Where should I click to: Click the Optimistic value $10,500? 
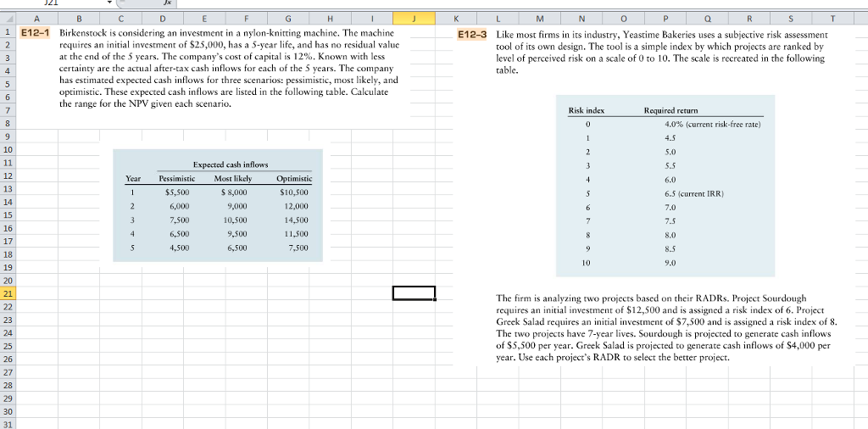coord(293,192)
